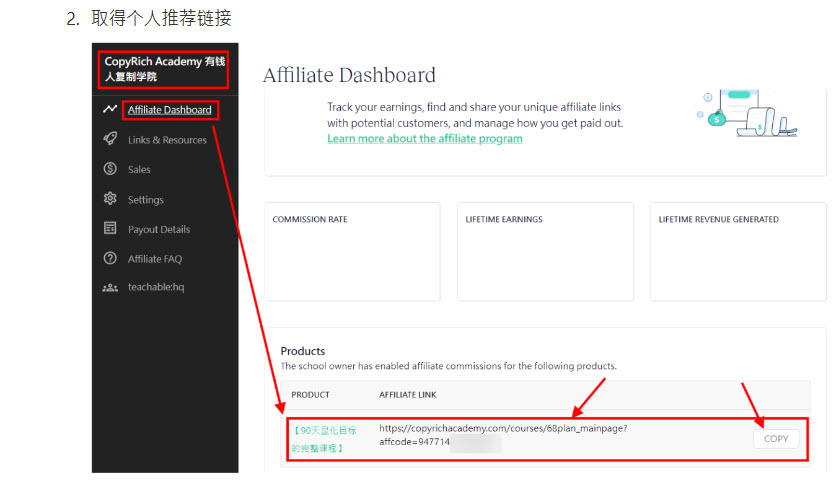Open Links & Resources page

pyautogui.click(x=167, y=140)
